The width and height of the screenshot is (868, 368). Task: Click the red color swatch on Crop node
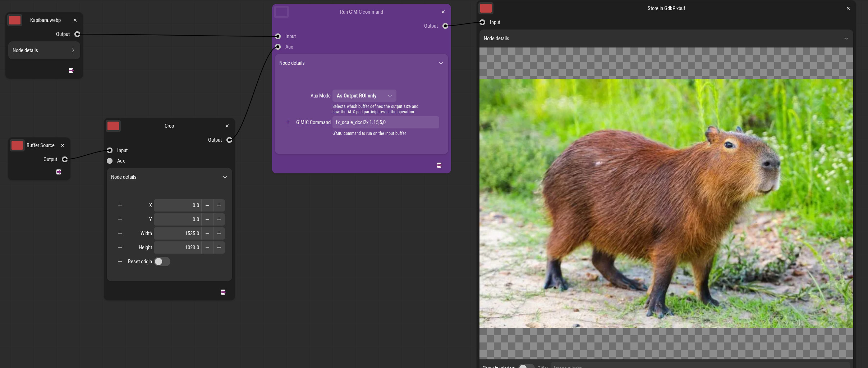click(113, 126)
